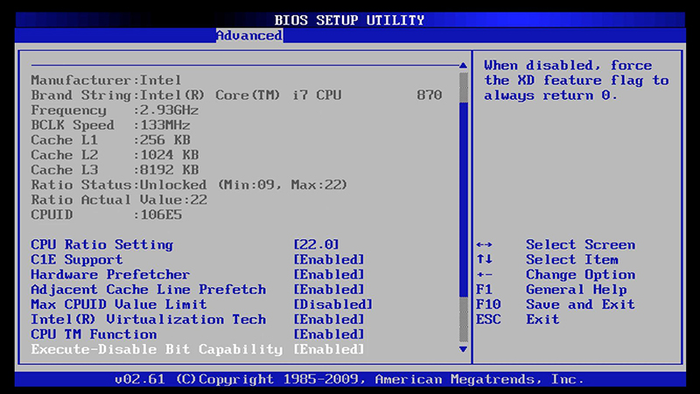700x394 pixels.
Task: Toggle C1E Support Enabled value
Action: [x=329, y=259]
